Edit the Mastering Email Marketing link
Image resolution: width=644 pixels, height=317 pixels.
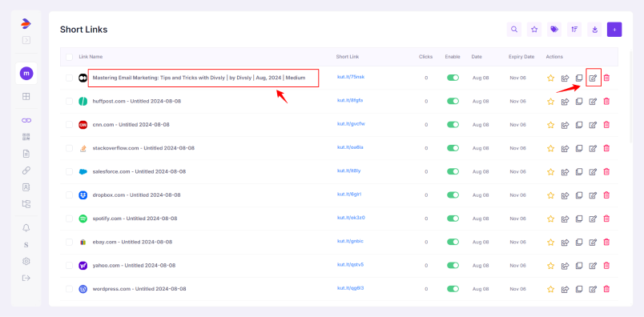click(x=593, y=78)
